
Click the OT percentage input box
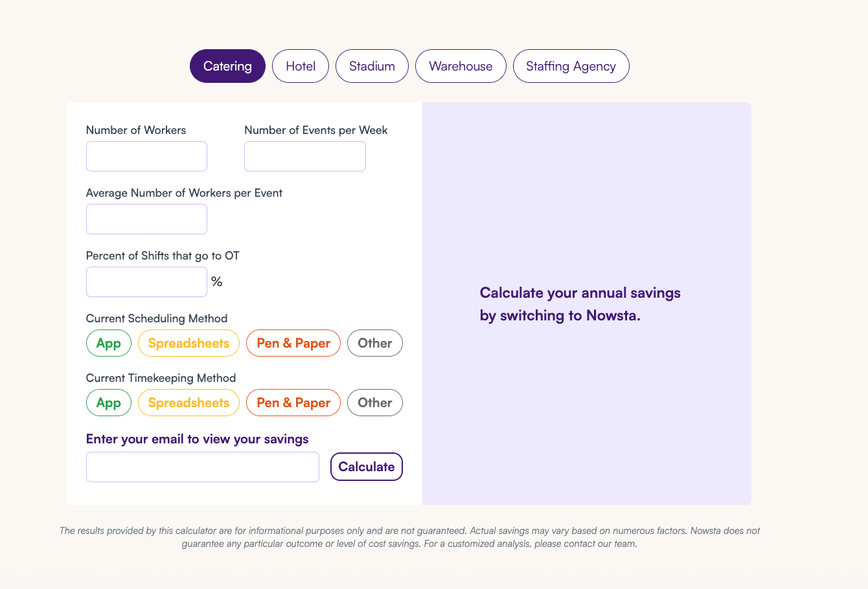[x=146, y=282]
